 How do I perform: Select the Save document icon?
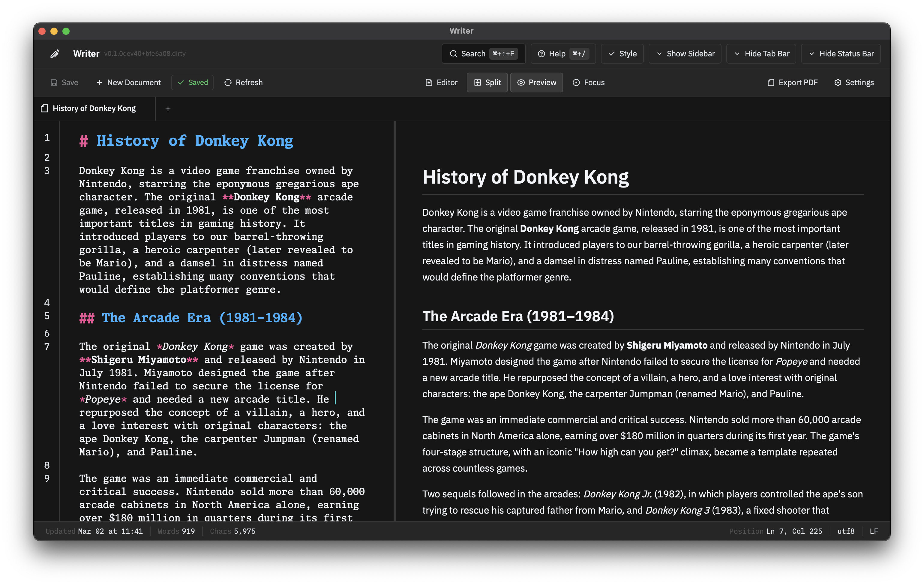[x=53, y=82]
